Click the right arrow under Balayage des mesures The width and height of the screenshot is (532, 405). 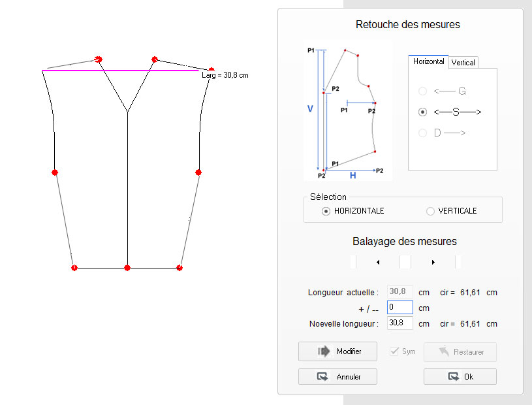tap(433, 262)
